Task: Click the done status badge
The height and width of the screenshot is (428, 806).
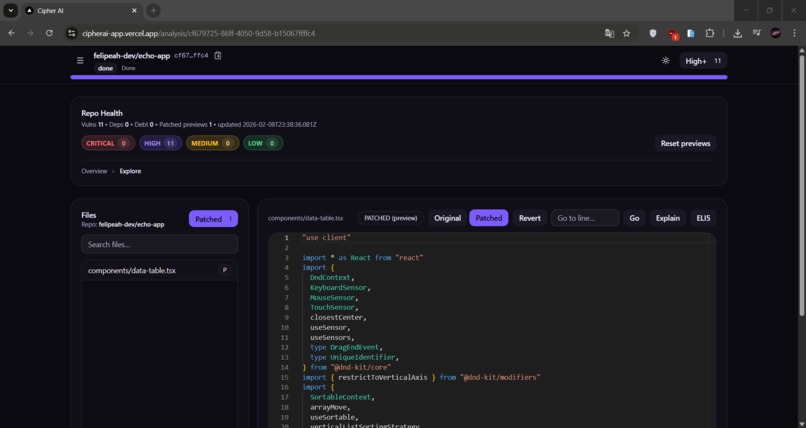Action: point(105,68)
